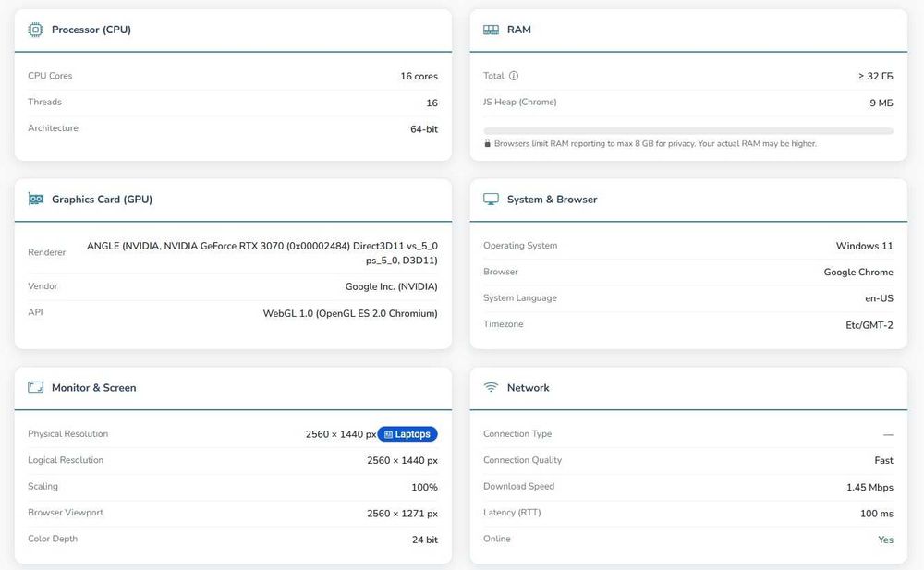Click the "Browsers limit RAM reporting" note

click(655, 143)
